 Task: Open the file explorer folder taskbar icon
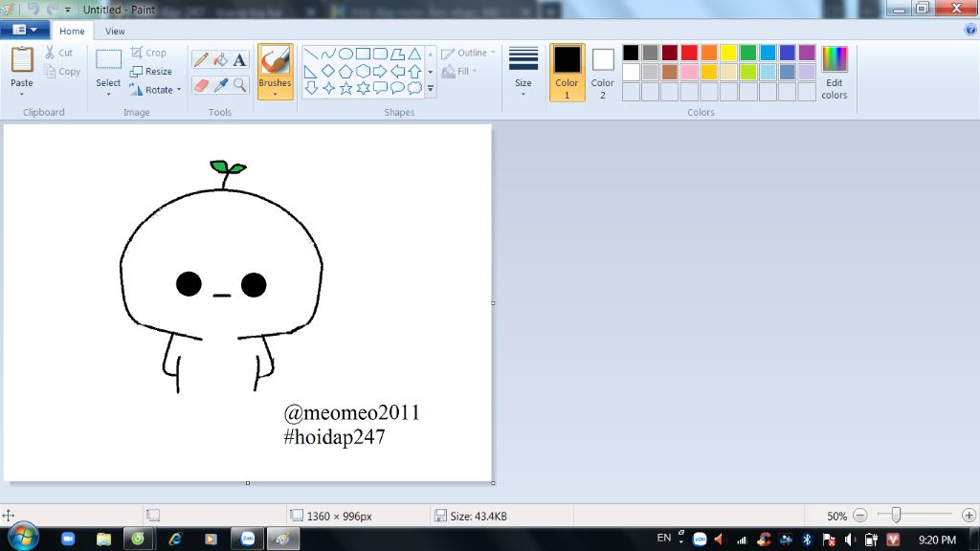pos(103,539)
